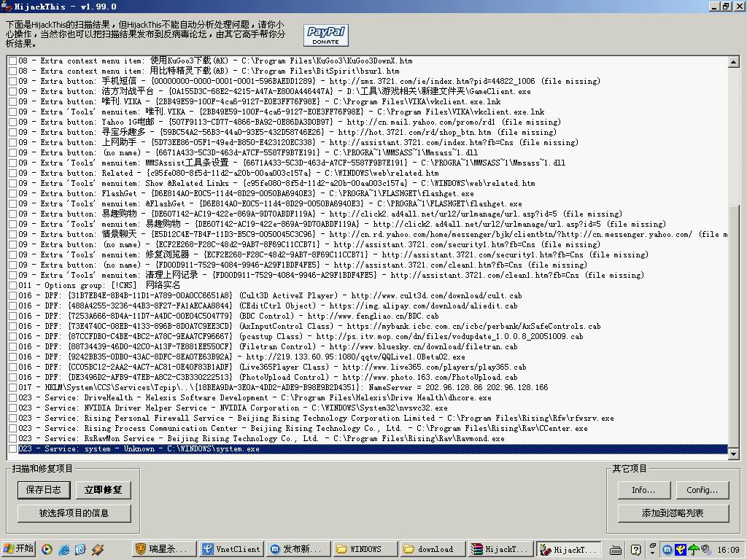Select the Show &Related Links menuitem line

276,183
